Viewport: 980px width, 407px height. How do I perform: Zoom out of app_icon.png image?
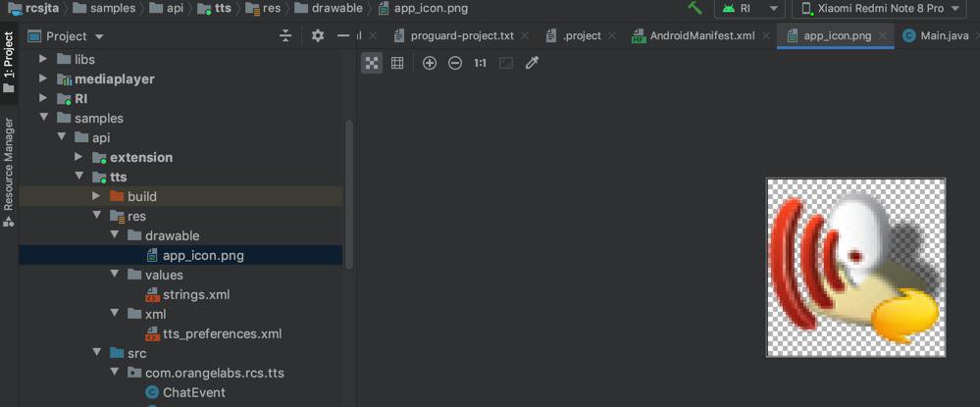coord(455,63)
